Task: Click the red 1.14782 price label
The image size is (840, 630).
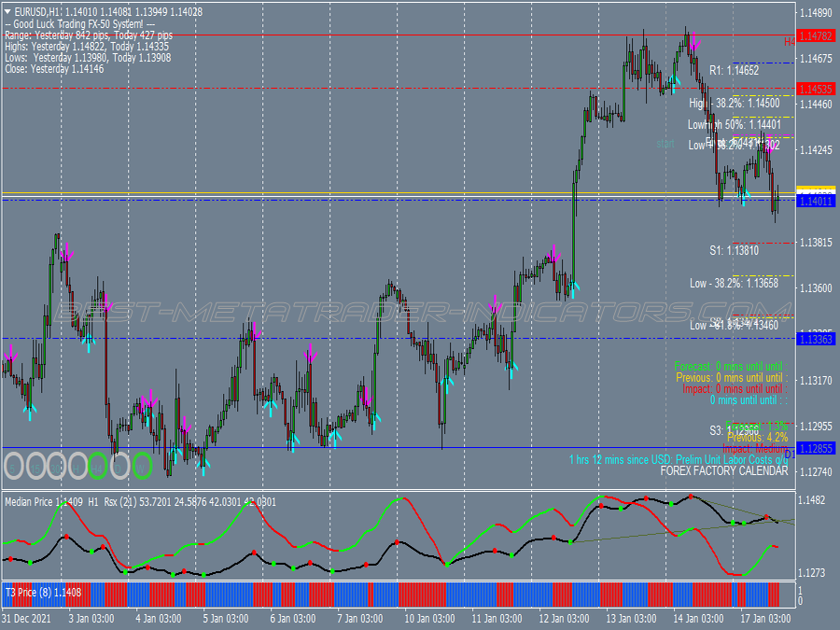Action: click(816, 35)
